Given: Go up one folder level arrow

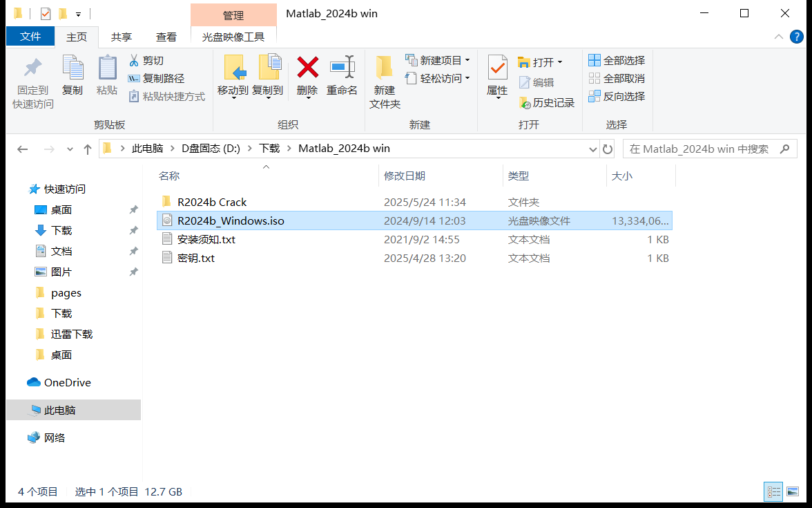Looking at the screenshot, I should 88,149.
